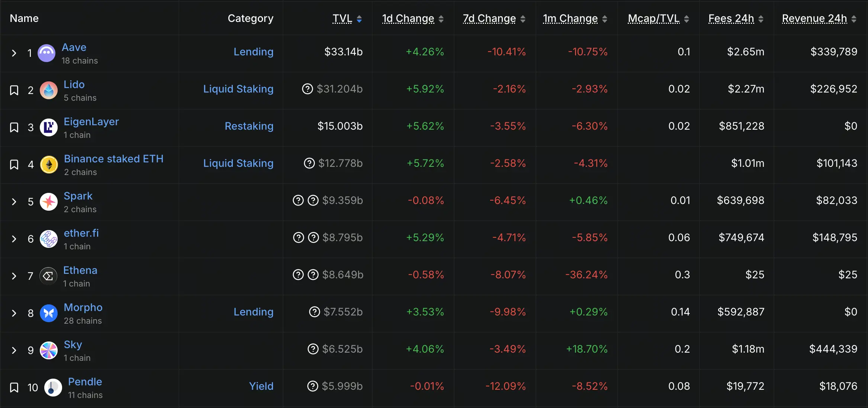The width and height of the screenshot is (868, 408).
Task: Expand the Ethena row details
Action: pyautogui.click(x=14, y=276)
